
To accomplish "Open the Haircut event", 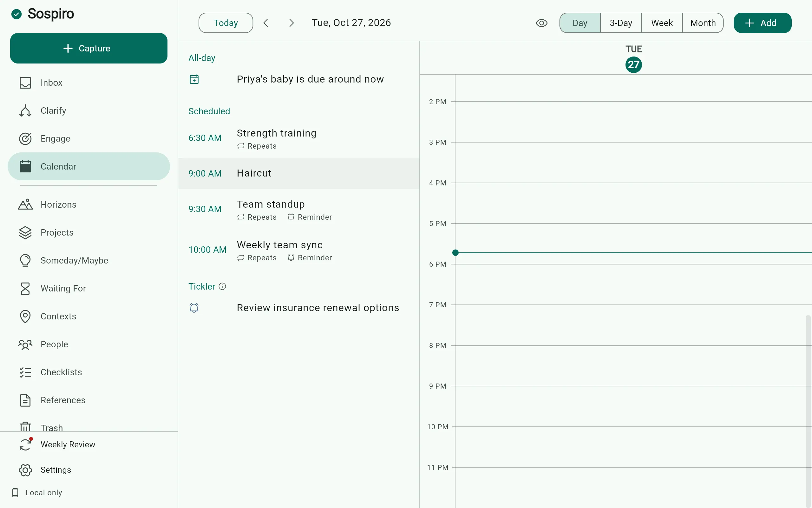I will click(298, 173).
